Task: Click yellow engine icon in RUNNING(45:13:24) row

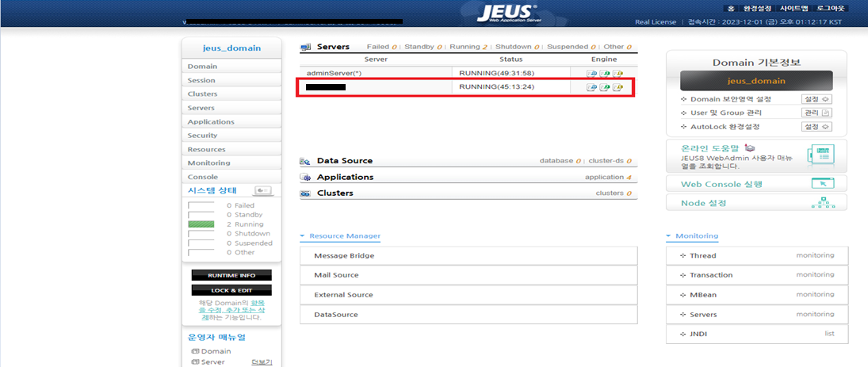Action: (x=618, y=87)
